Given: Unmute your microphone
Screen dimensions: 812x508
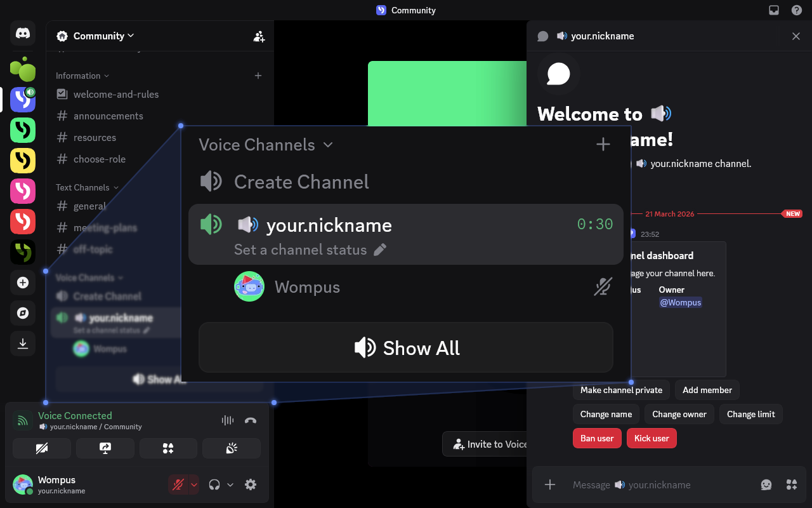Looking at the screenshot, I should click(x=178, y=485).
